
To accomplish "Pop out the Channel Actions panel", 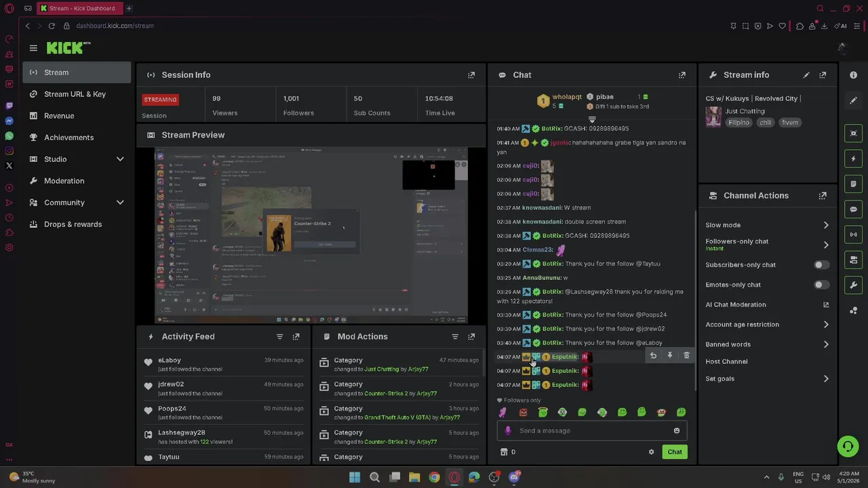I will (x=823, y=196).
